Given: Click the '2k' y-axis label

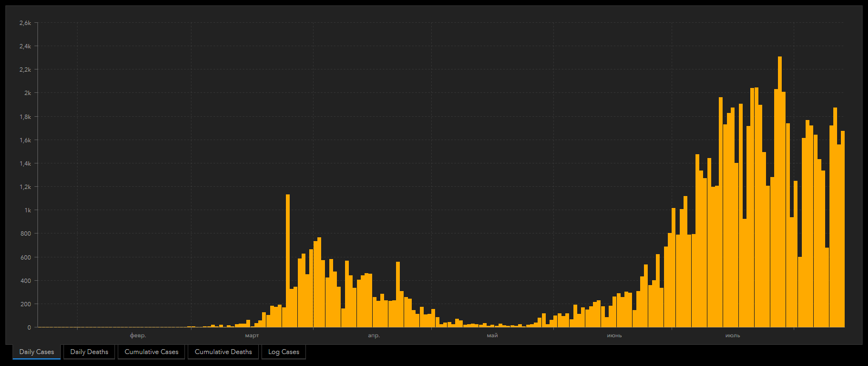Looking at the screenshot, I should point(28,93).
